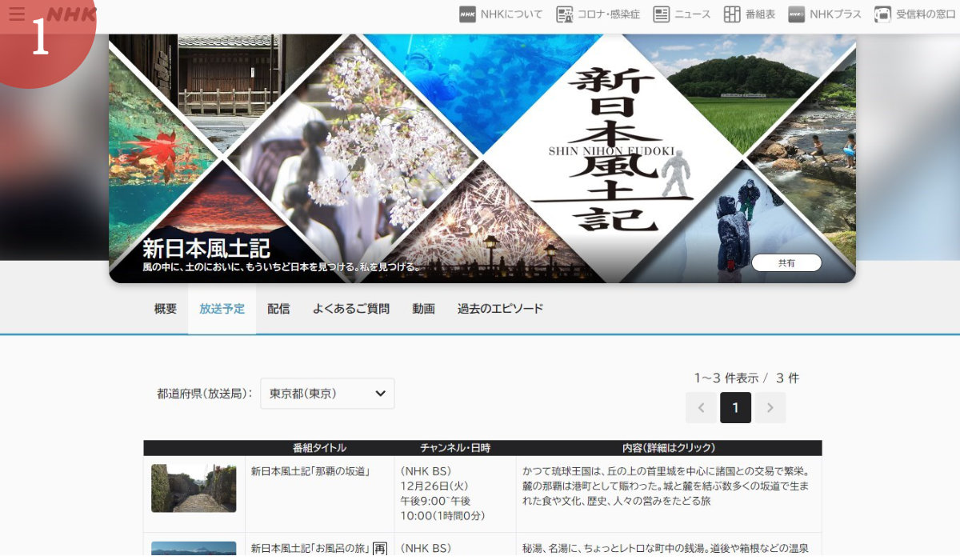This screenshot has width=960, height=560.
Task: Click the お風呂の旅 description text
Action: tap(666, 549)
